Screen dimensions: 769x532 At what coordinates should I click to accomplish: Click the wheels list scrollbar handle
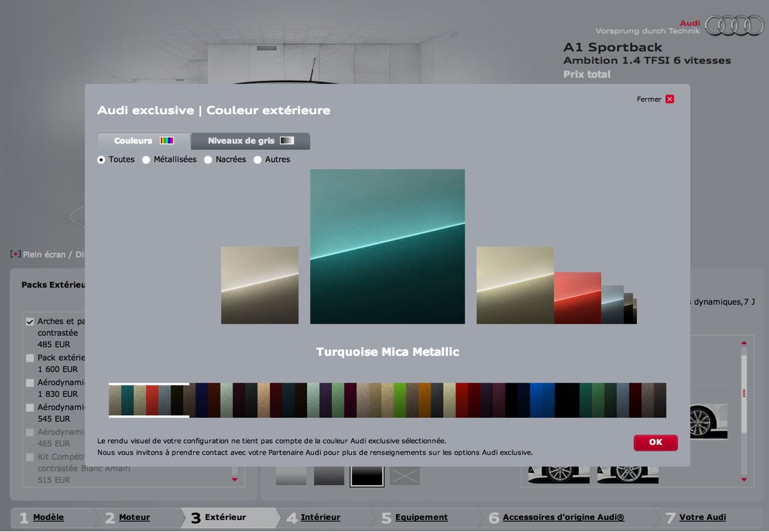pos(744,393)
